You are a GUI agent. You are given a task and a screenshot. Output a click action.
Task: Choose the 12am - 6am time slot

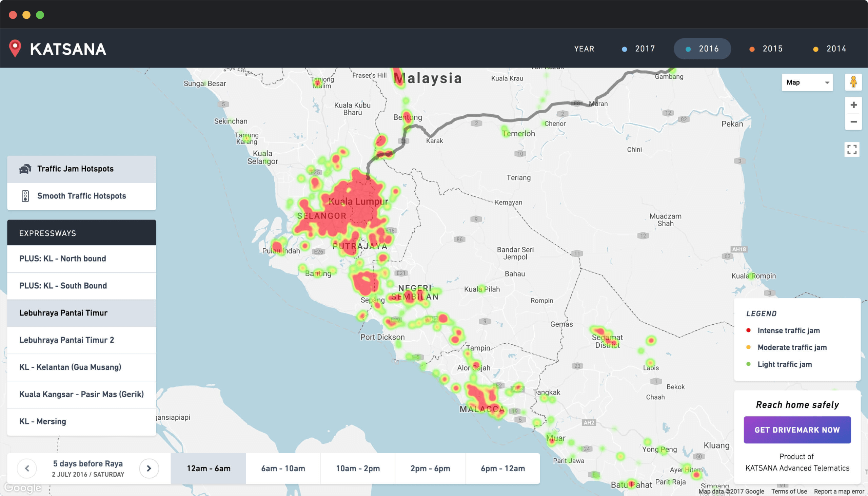coord(208,469)
